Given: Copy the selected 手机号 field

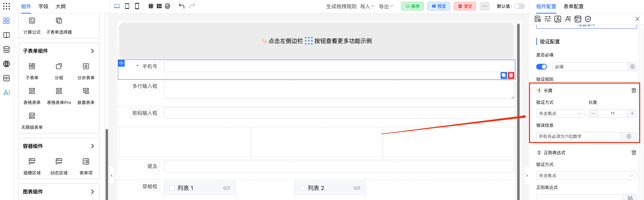Looking at the screenshot, I should pos(504,75).
